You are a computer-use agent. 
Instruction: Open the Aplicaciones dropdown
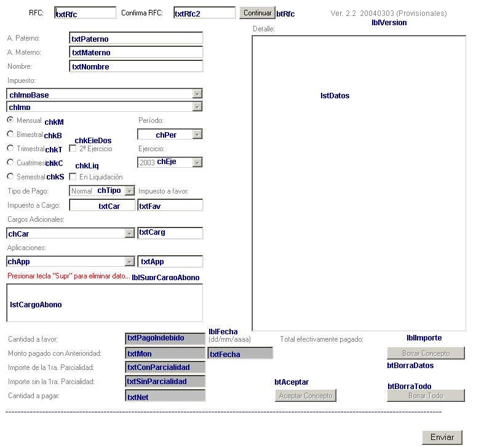tap(129, 262)
